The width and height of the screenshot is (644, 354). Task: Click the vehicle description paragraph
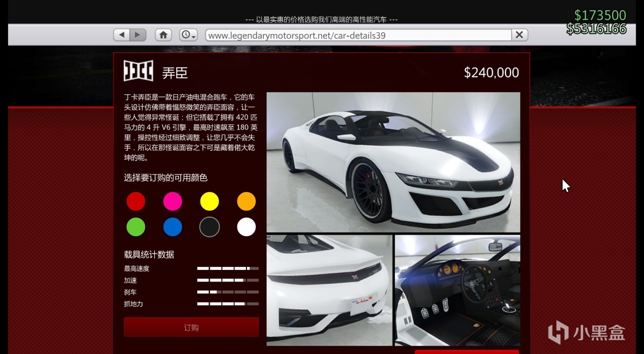point(191,127)
